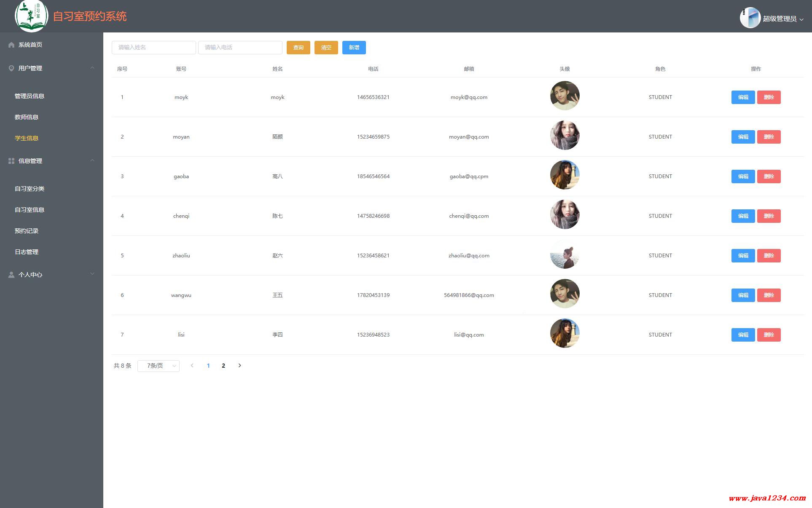Viewport: 812px width, 508px height.
Task: Click phone number 17820453139
Action: tap(373, 295)
